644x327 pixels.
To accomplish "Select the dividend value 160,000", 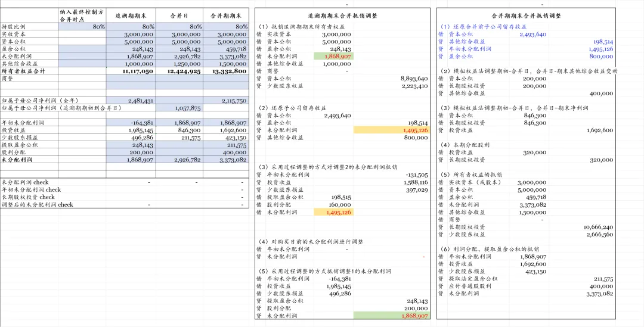I will pos(340,204).
